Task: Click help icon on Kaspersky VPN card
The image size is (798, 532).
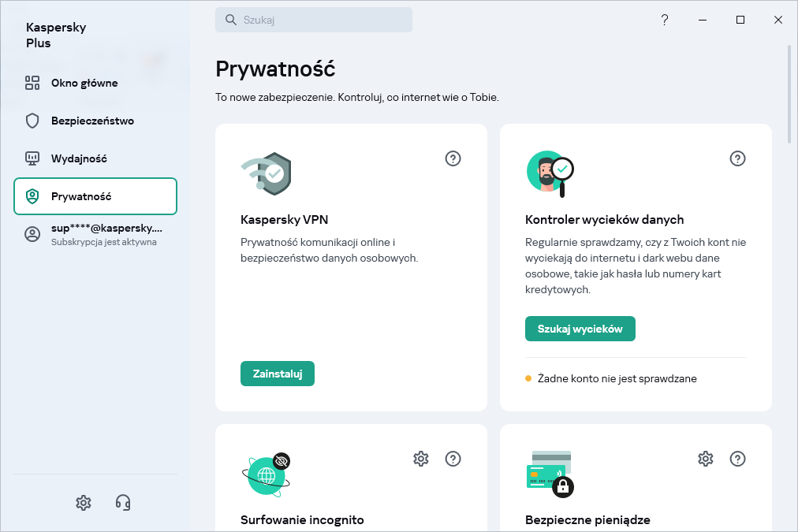Action: (x=453, y=158)
